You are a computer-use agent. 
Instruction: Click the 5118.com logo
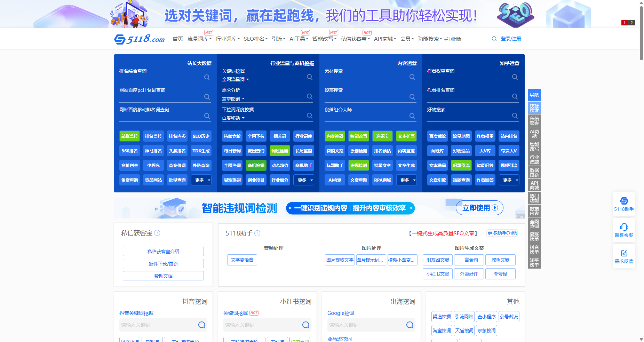click(x=140, y=39)
